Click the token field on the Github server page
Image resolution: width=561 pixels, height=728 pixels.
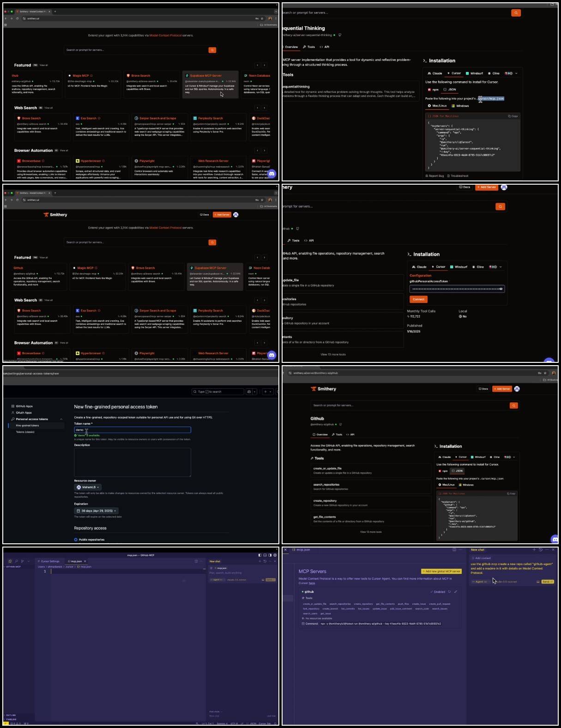click(x=457, y=289)
